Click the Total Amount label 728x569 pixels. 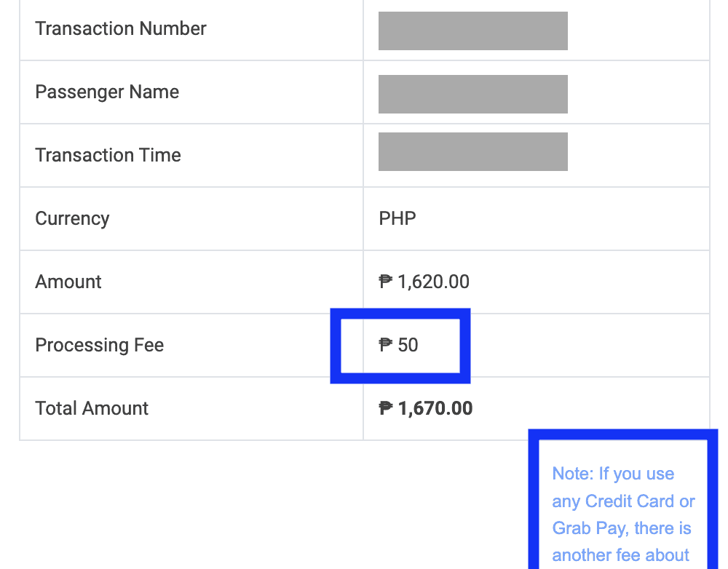(x=92, y=409)
